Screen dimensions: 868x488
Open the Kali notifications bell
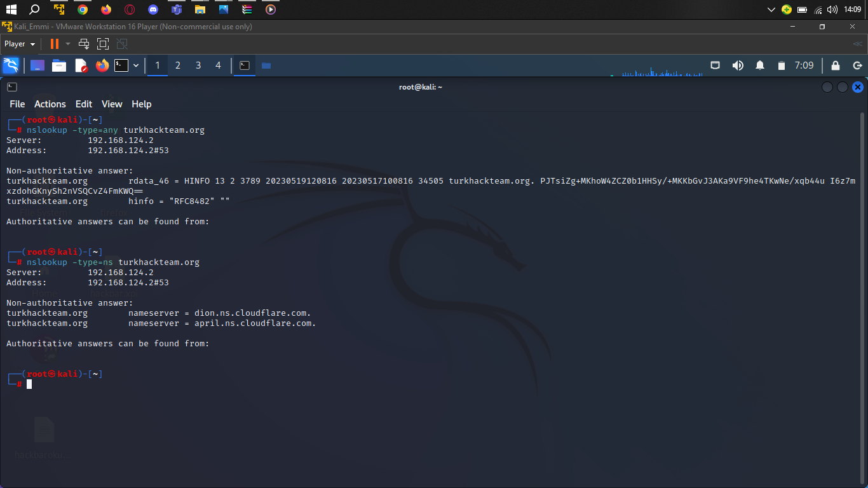click(760, 65)
